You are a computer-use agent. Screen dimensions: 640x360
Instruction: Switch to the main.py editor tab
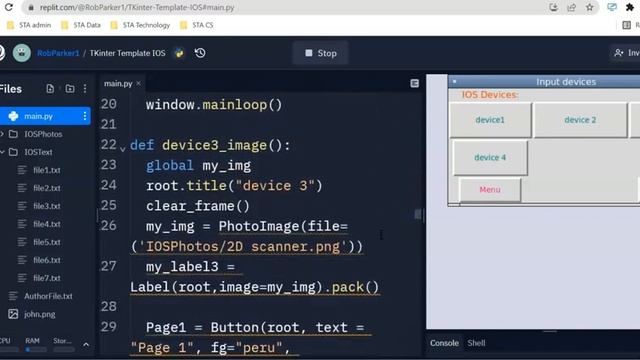point(118,83)
